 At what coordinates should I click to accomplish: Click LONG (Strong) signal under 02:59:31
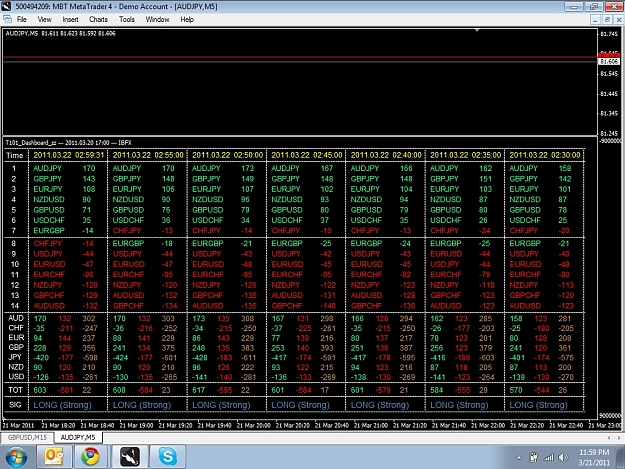tap(62, 405)
